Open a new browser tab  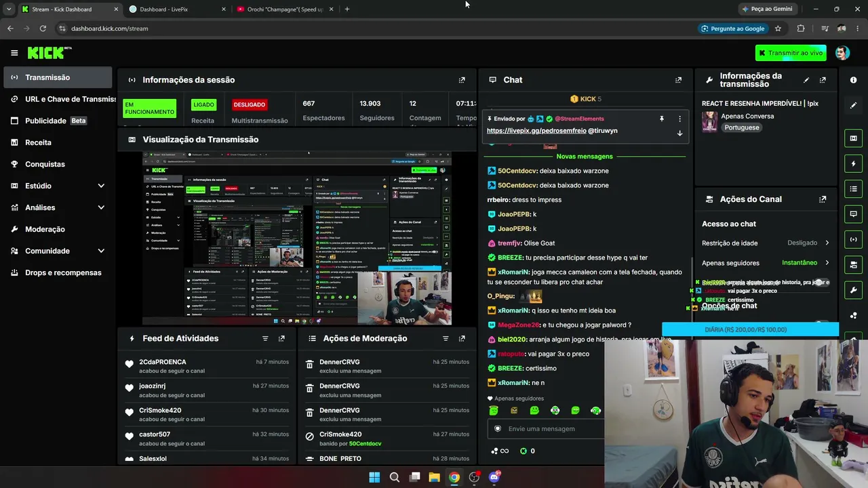tap(347, 9)
